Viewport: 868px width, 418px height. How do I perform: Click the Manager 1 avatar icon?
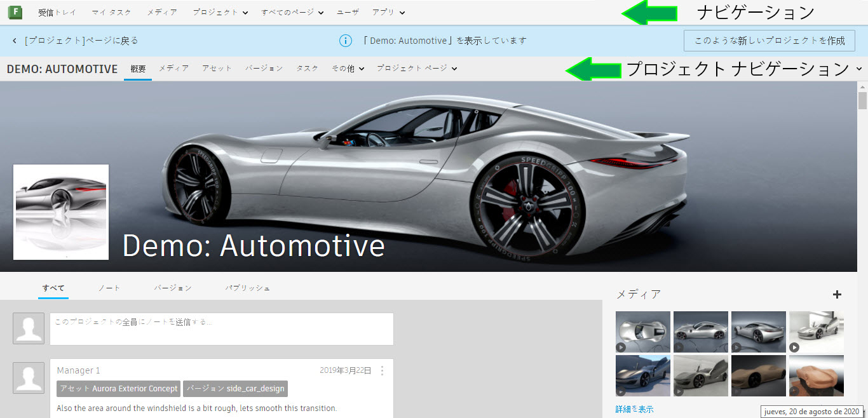[x=29, y=378]
